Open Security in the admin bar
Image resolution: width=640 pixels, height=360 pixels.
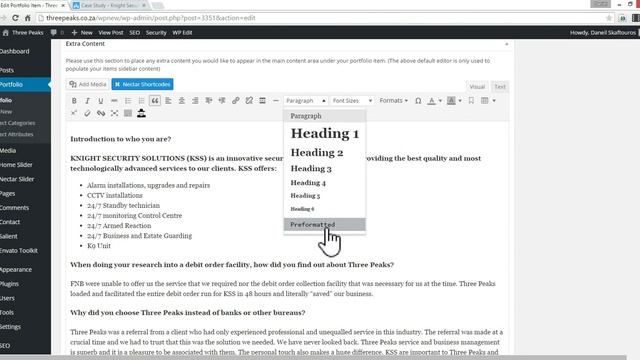coord(156,33)
